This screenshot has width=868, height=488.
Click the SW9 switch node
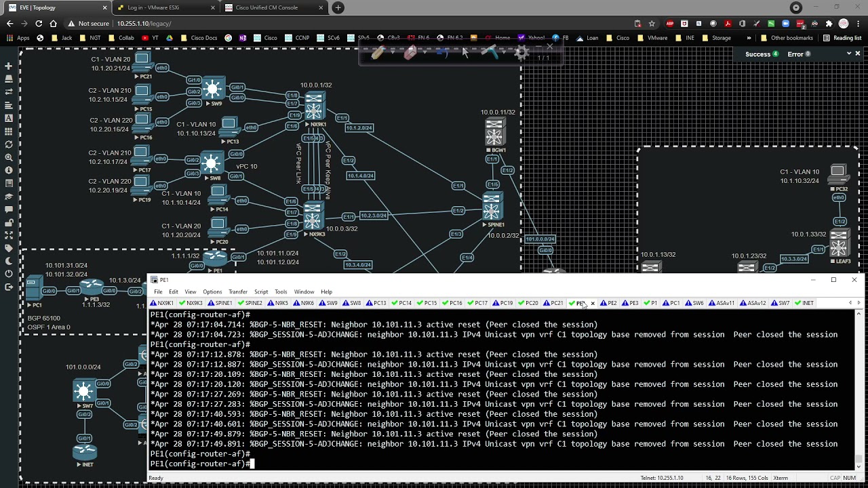213,89
